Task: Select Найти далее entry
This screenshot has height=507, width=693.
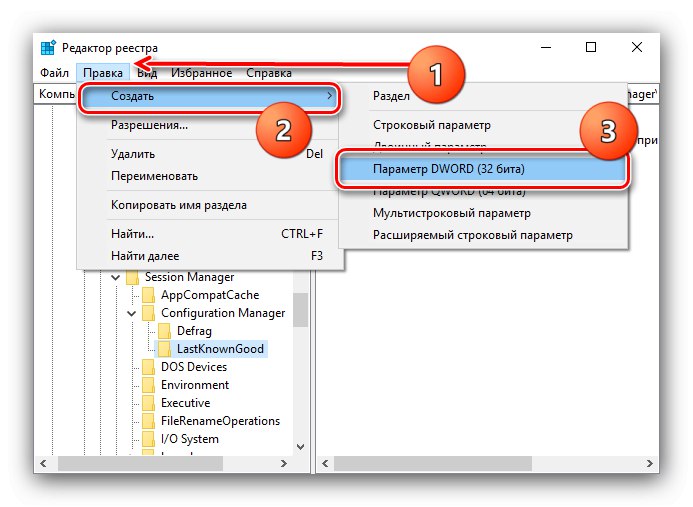Action: point(209,256)
